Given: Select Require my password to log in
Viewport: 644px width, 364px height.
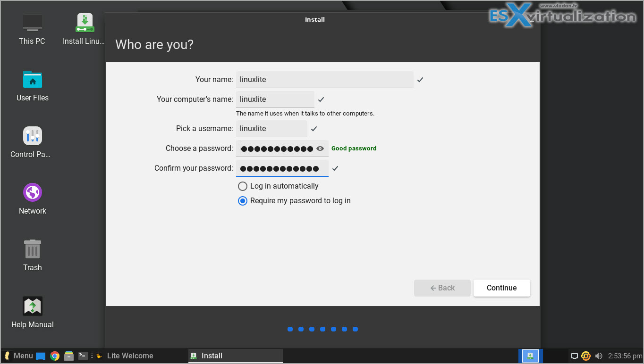Looking at the screenshot, I should pyautogui.click(x=242, y=200).
